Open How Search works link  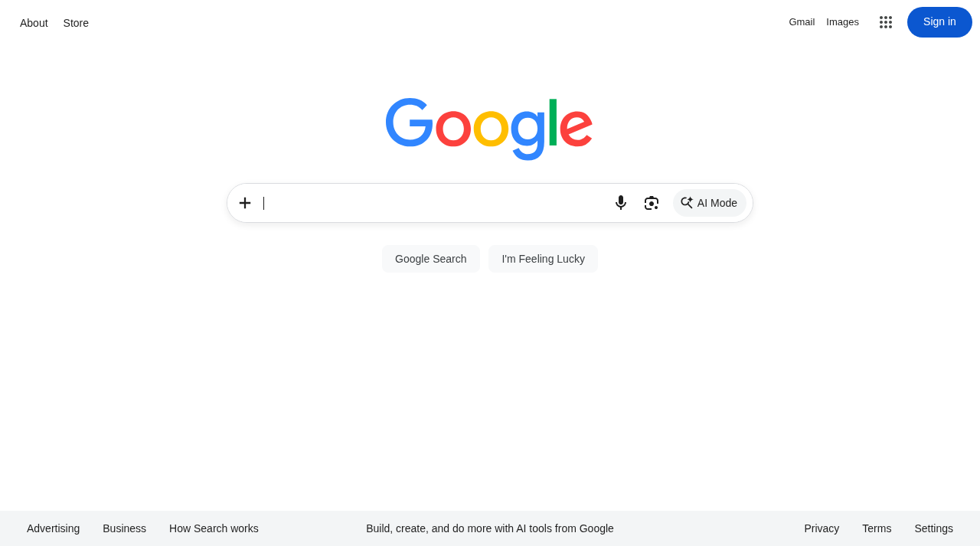pos(214,528)
